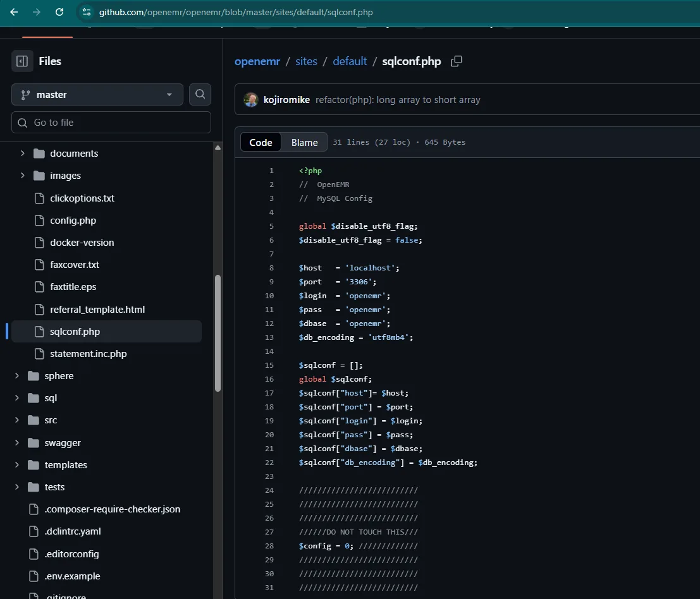Image resolution: width=700 pixels, height=599 pixels.
Task: Click the search files magnifier button
Action: click(x=200, y=94)
